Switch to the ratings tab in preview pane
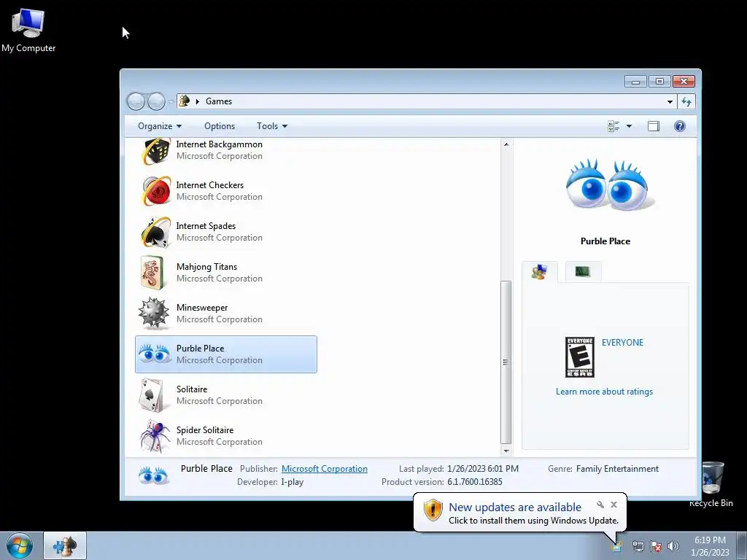The image size is (747, 560). click(x=539, y=272)
